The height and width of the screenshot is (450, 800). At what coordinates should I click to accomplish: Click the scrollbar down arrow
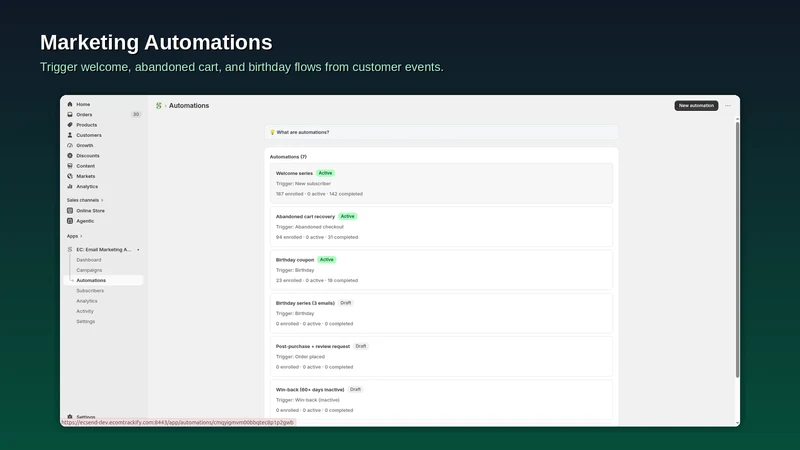(x=737, y=423)
